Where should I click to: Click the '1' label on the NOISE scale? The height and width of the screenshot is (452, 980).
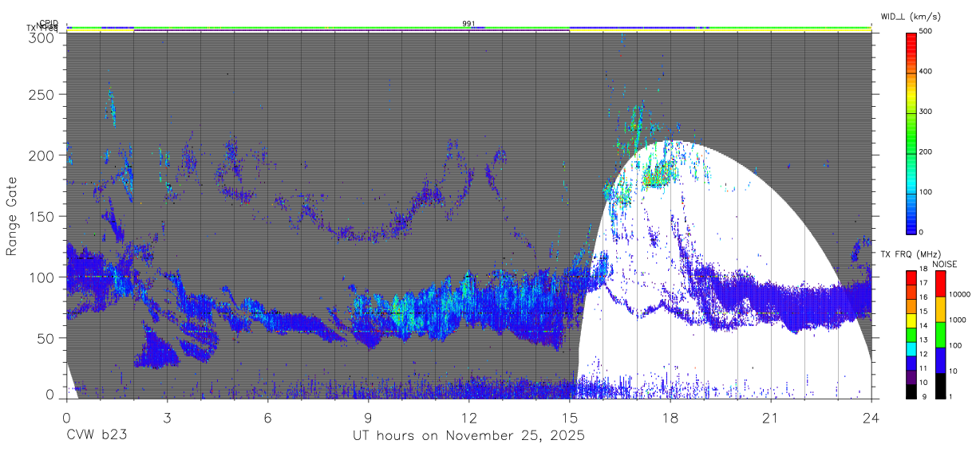pos(949,396)
